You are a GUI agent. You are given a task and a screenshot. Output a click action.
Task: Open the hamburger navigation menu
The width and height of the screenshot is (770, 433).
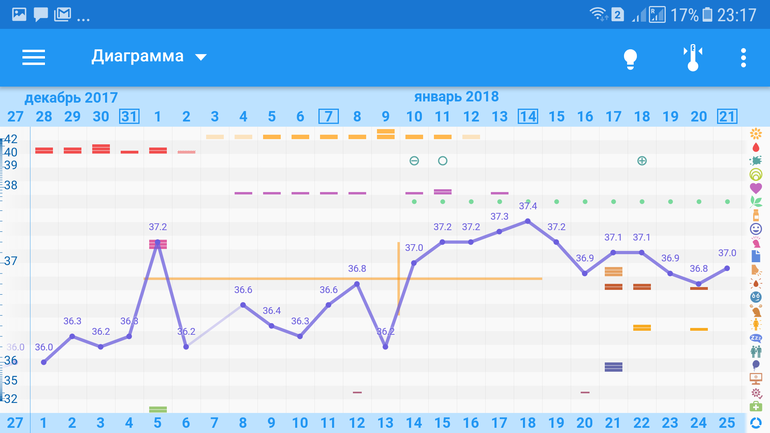click(34, 57)
